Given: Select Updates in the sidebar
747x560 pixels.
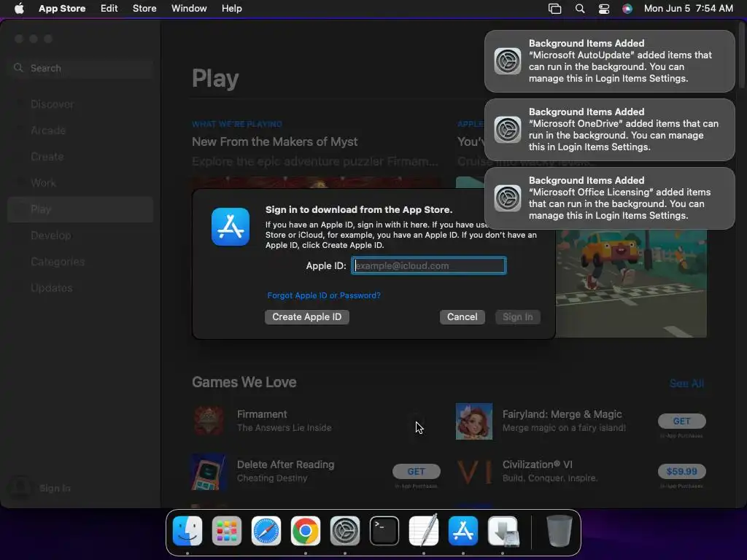Looking at the screenshot, I should coord(80,288).
